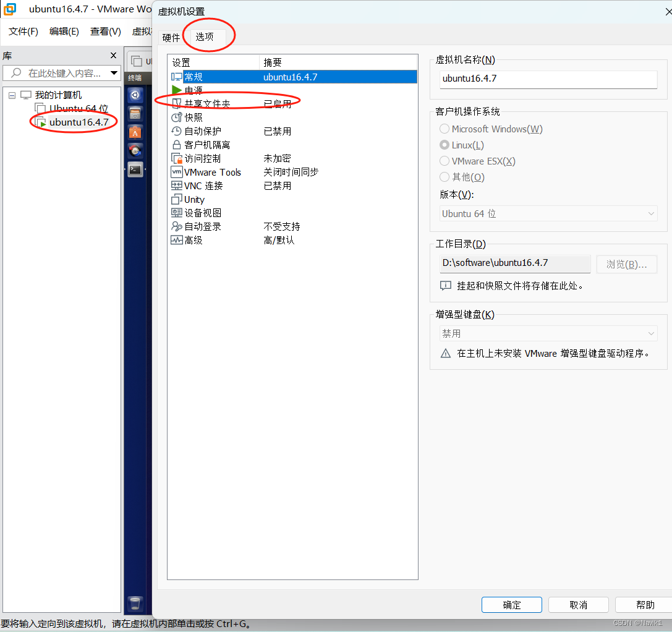
Task: Click summary value 高/默认
Action: tap(279, 240)
